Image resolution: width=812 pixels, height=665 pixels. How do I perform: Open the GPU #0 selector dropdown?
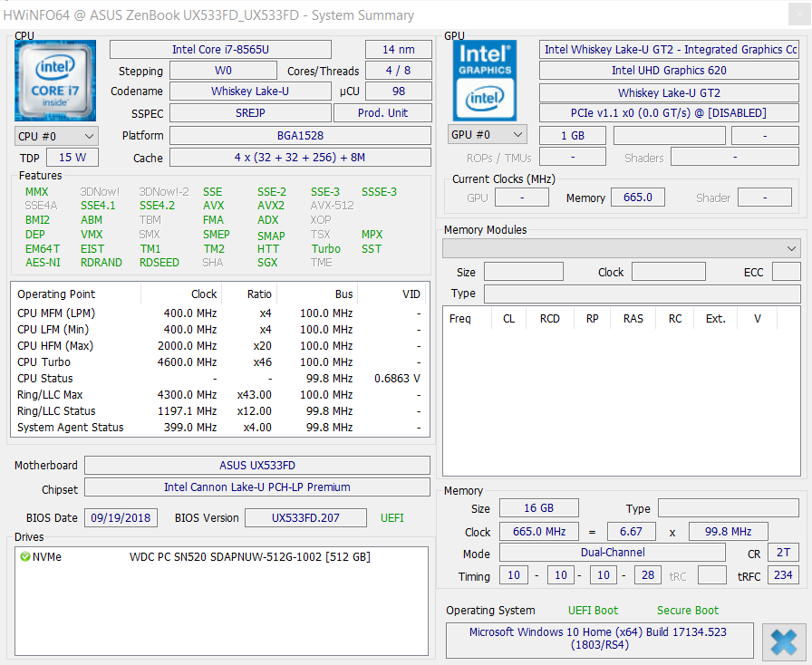[488, 135]
